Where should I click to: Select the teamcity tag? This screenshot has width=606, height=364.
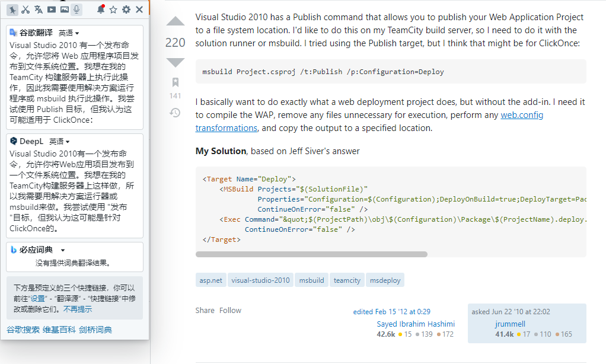click(347, 280)
